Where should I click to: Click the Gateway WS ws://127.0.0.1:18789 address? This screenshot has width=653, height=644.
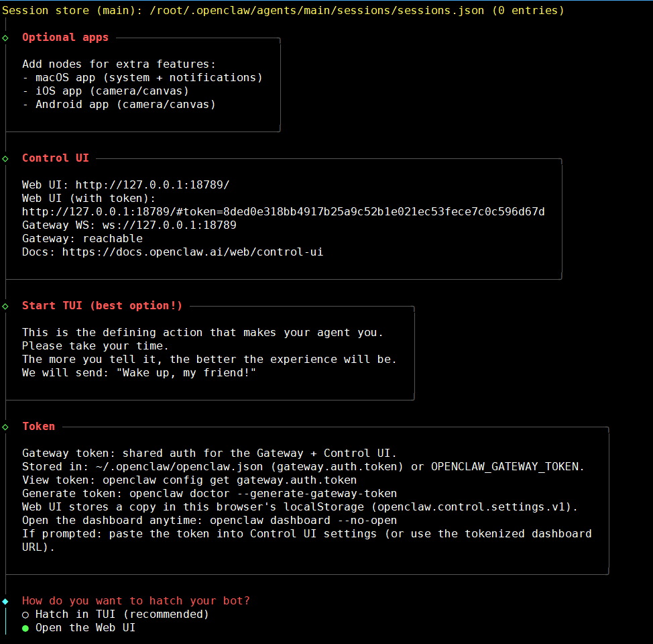169,225
